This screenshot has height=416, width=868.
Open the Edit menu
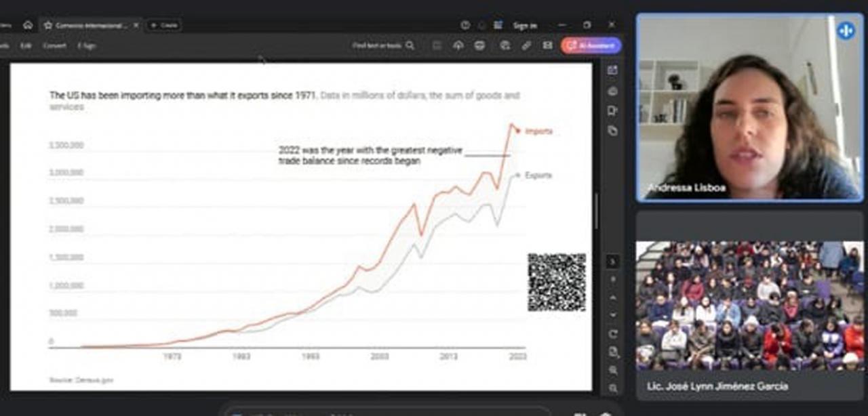point(26,45)
